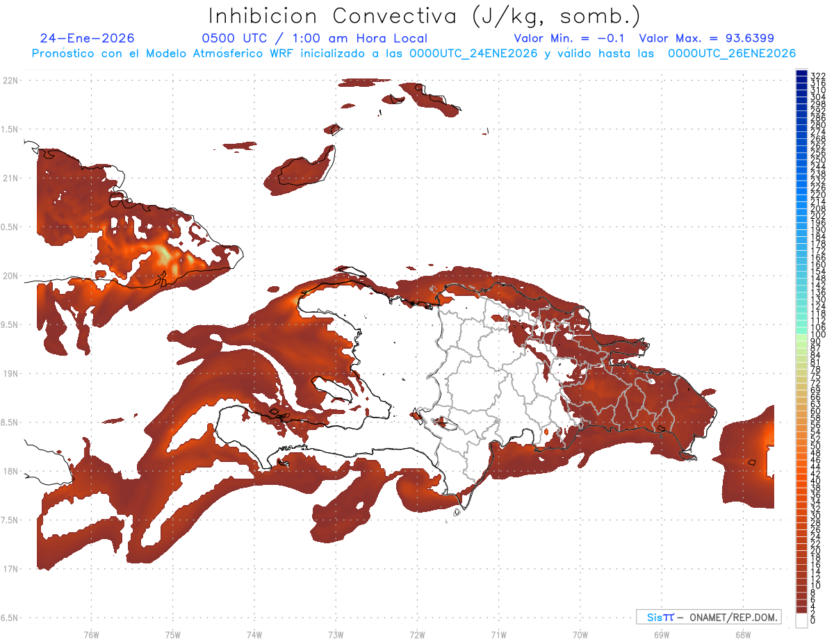Click the 74W longitude label

pyautogui.click(x=254, y=634)
